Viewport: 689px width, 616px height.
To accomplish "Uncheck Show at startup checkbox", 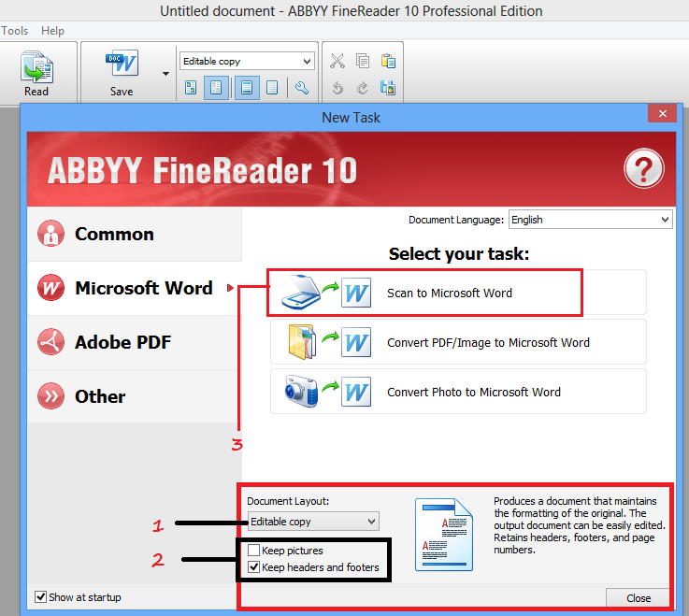I will pyautogui.click(x=40, y=596).
